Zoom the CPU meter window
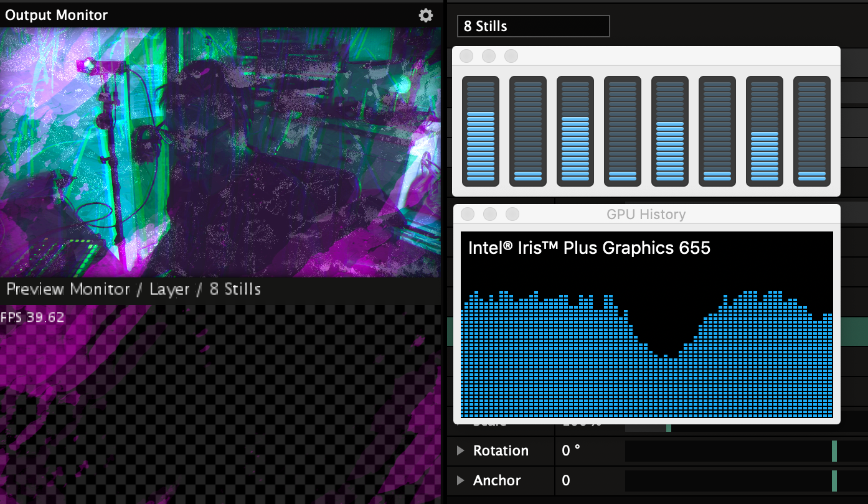The height and width of the screenshot is (504, 868). [x=511, y=56]
